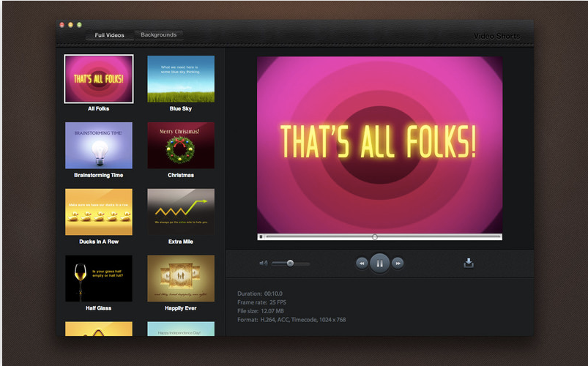Click the partially visible Happy Independence Day thumbnail
The image size is (588, 366).
[181, 329]
